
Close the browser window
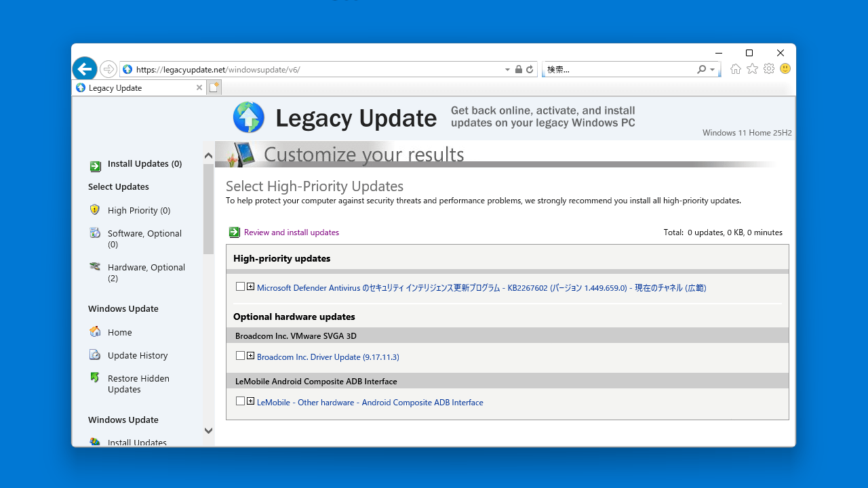tap(781, 53)
